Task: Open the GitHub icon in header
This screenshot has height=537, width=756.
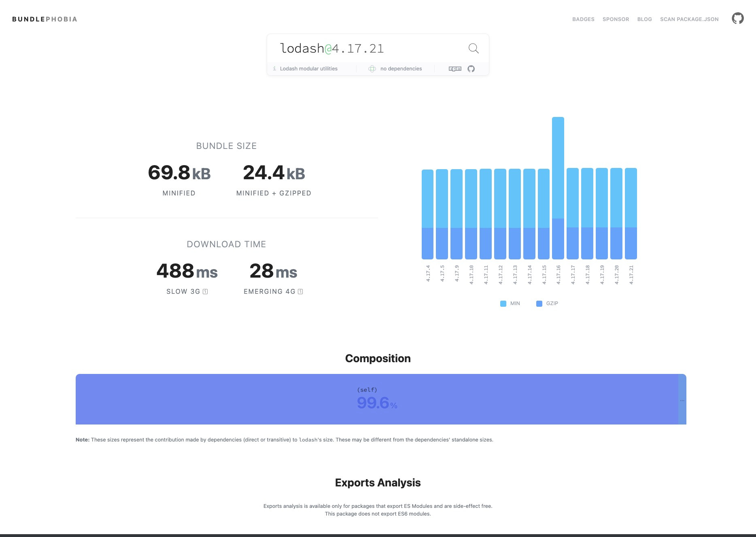Action: (737, 19)
